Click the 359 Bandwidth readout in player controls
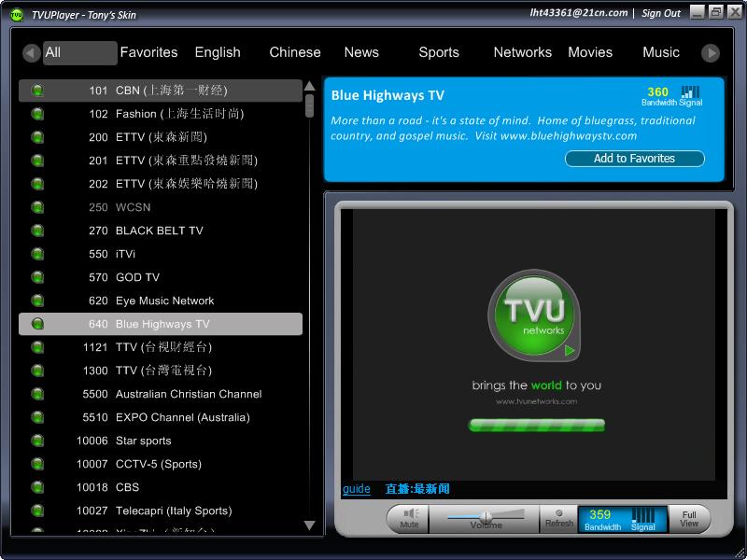This screenshot has width=747, height=560. coord(602,519)
